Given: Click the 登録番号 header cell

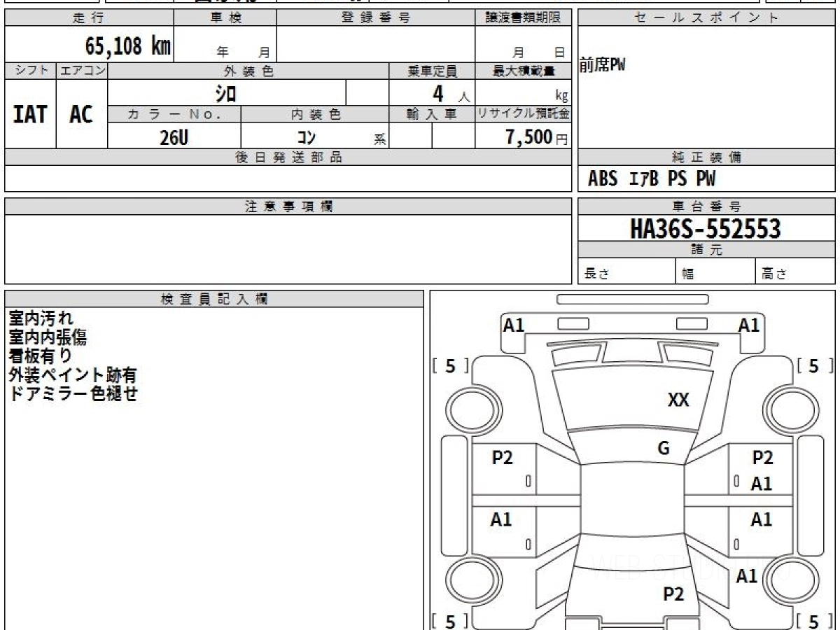Looking at the screenshot, I should click(376, 18).
